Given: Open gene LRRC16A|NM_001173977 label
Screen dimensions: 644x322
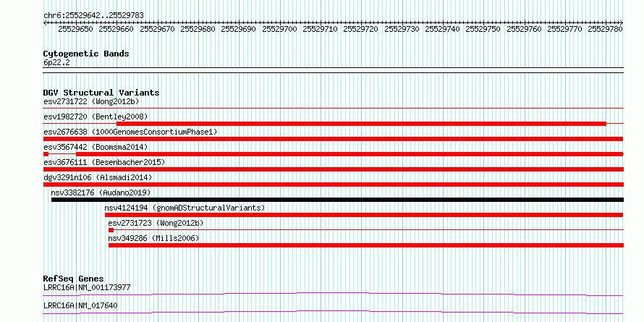Looking at the screenshot, I should pyautogui.click(x=87, y=287).
